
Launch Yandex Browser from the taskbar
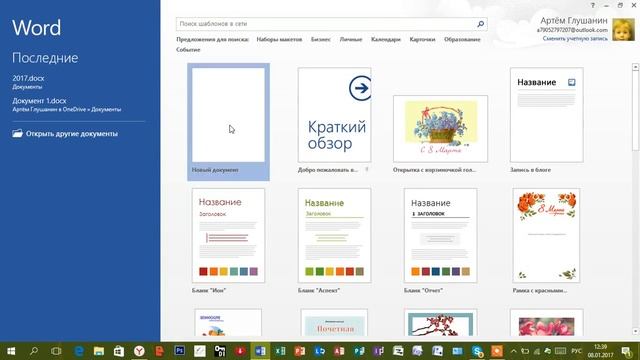(139, 351)
